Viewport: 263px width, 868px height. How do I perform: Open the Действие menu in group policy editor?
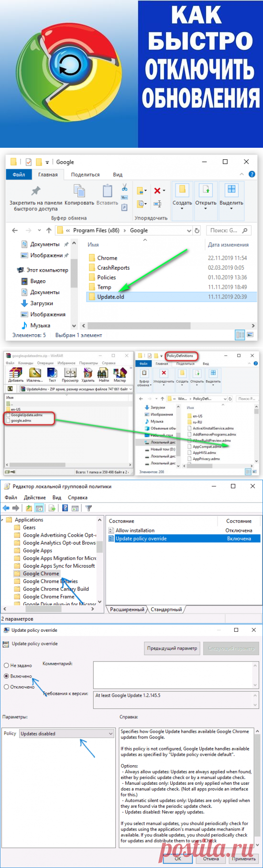[x=35, y=497]
